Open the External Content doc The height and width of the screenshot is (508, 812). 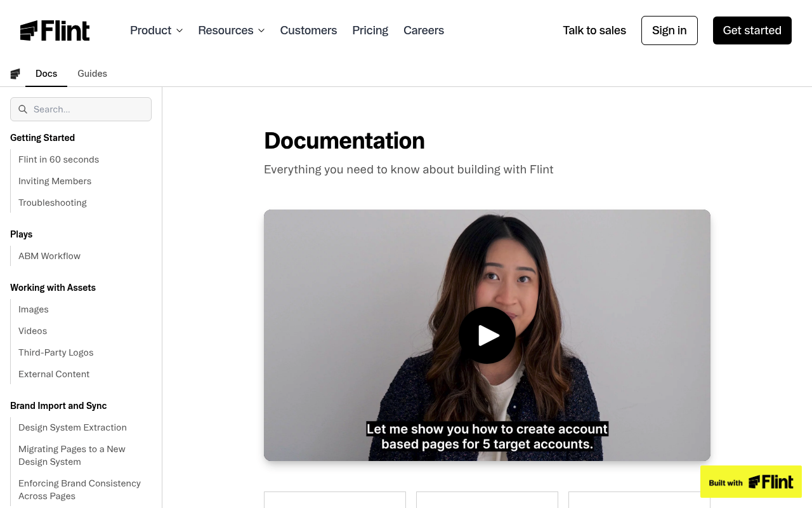pos(54,374)
